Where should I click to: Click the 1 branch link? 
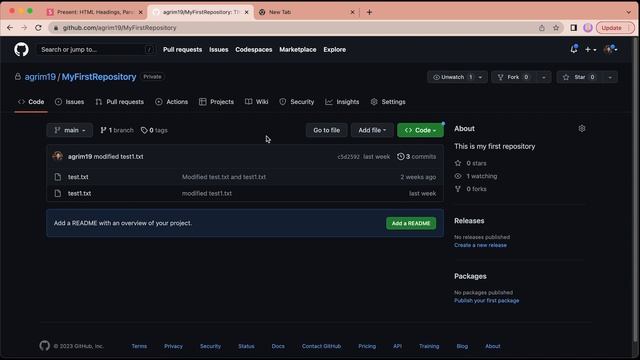click(x=117, y=130)
